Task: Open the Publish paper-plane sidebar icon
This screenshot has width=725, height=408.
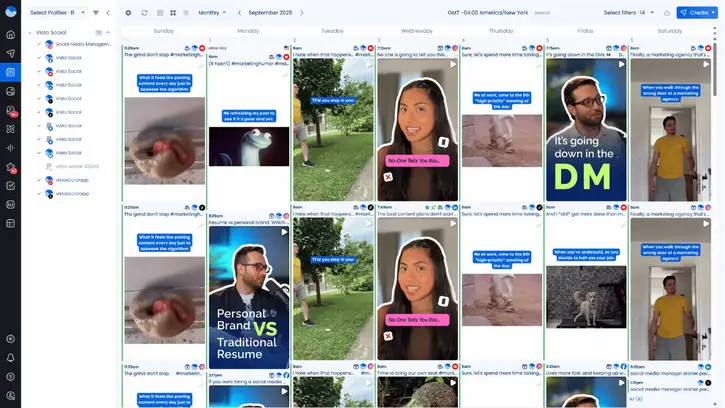Action: point(10,54)
